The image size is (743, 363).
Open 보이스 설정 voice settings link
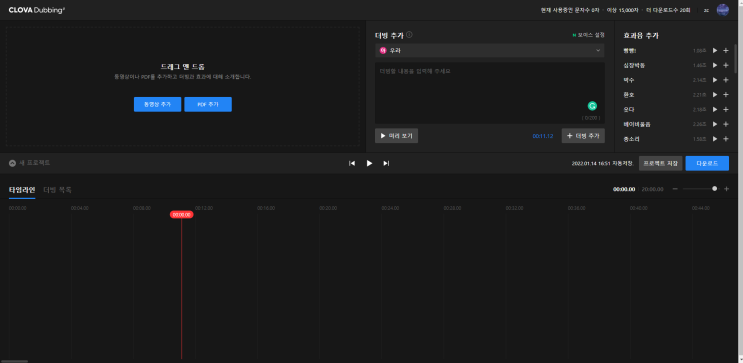(x=589, y=35)
